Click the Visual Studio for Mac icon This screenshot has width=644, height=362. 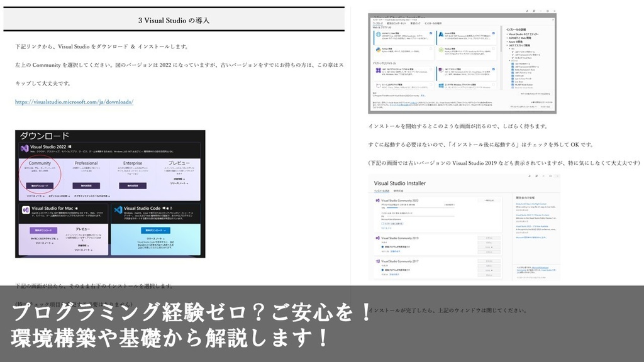coord(26,209)
